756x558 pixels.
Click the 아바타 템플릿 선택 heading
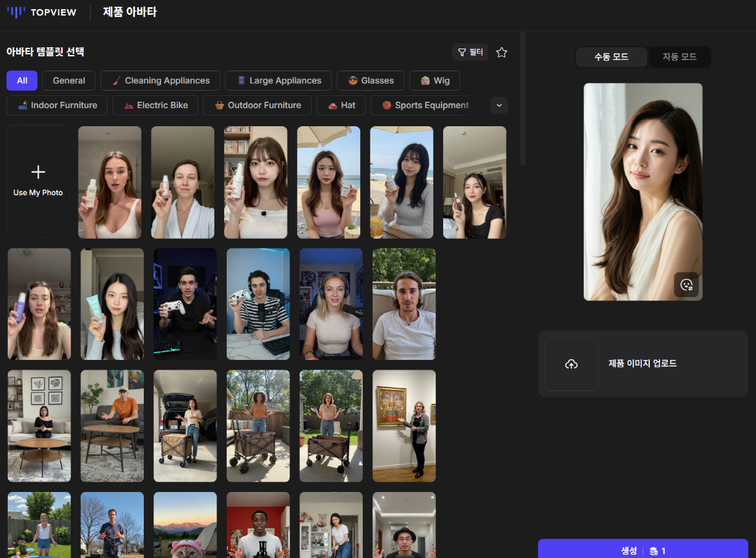point(45,52)
